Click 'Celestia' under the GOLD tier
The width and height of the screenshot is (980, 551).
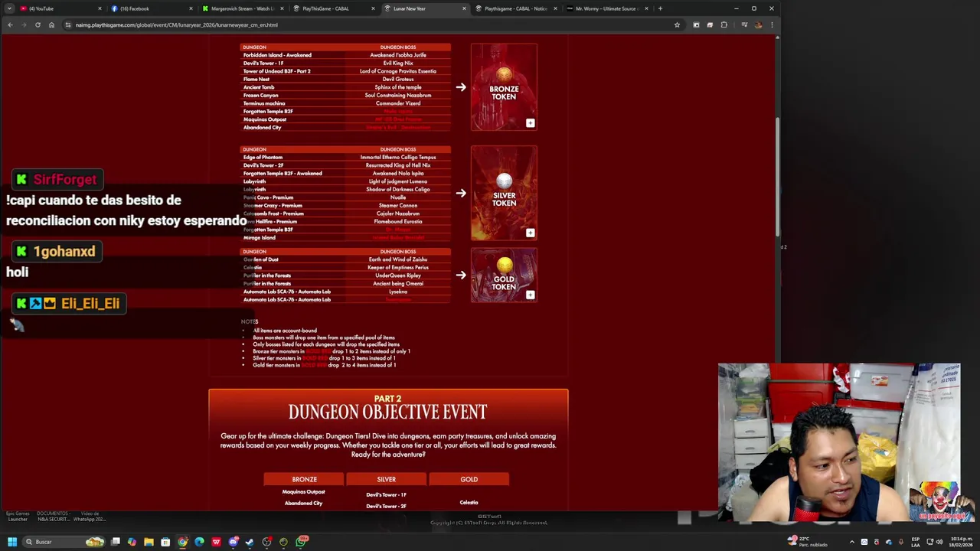469,503
